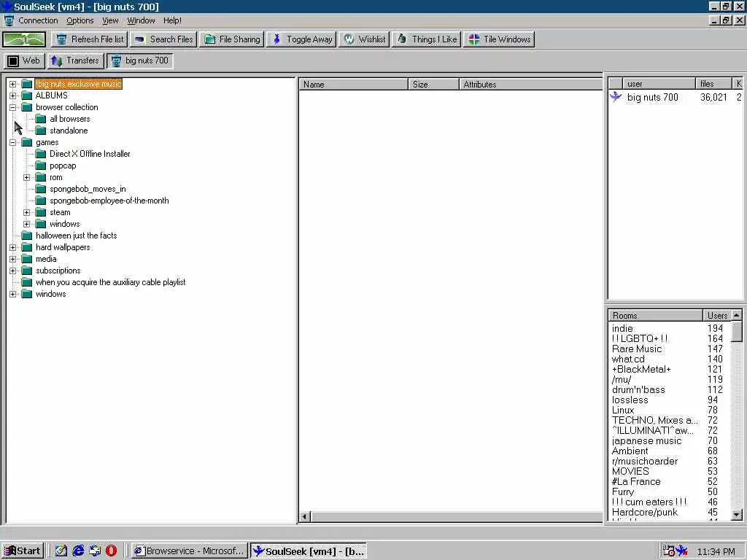Click the files column header
This screenshot has height=560, width=747.
713,84
